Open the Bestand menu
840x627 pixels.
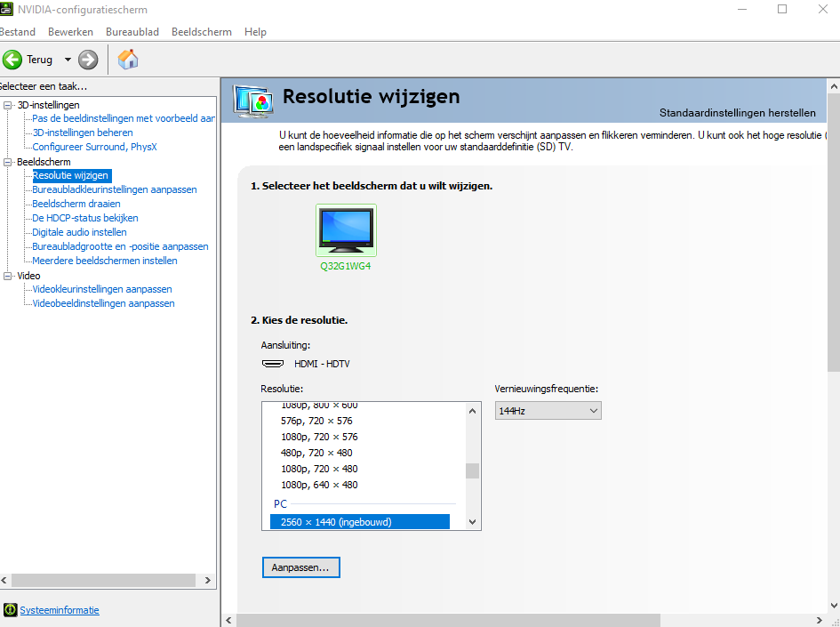pos(18,32)
